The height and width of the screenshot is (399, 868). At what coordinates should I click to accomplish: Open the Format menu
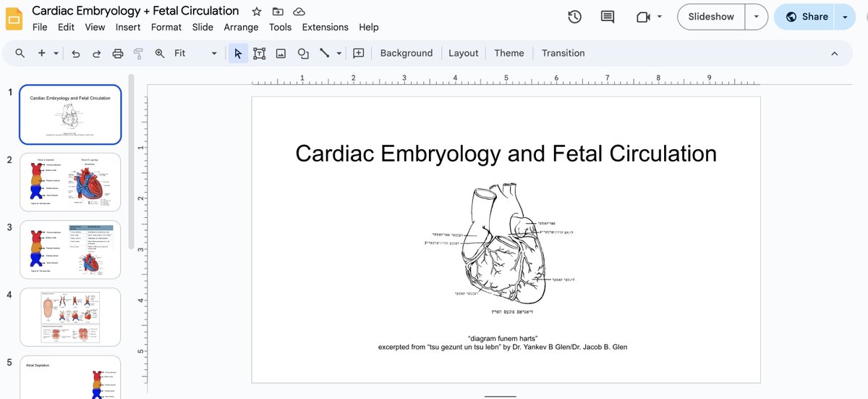(166, 27)
